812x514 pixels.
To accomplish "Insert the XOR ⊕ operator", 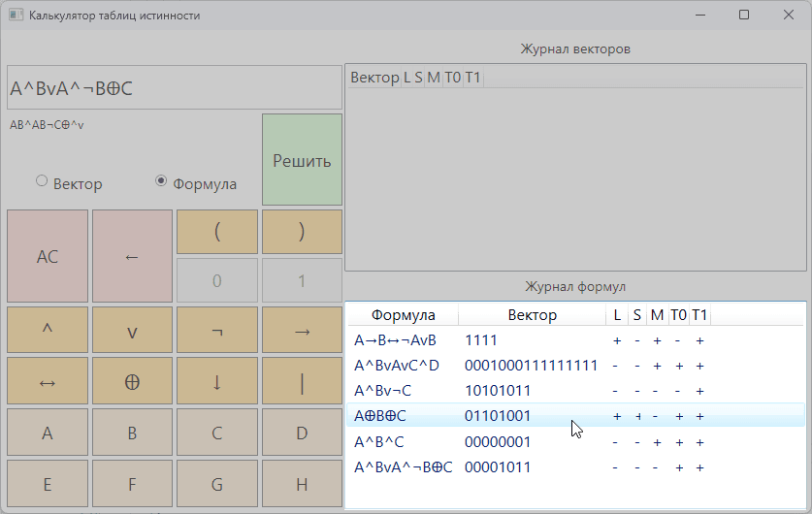I will point(132,381).
